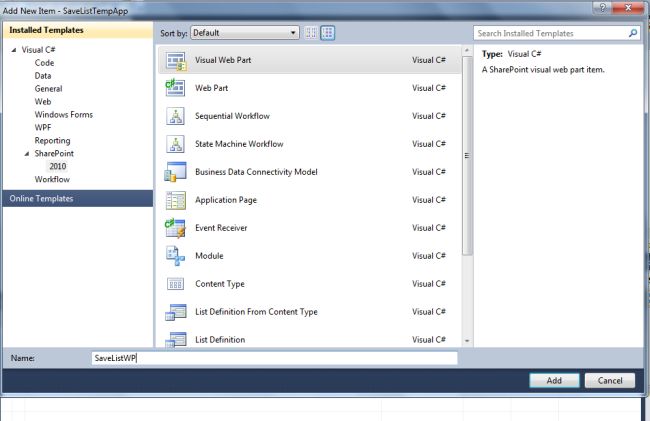Viewport: 650px width, 421px height.
Task: Pick the Application Page icon
Action: [x=175, y=200]
